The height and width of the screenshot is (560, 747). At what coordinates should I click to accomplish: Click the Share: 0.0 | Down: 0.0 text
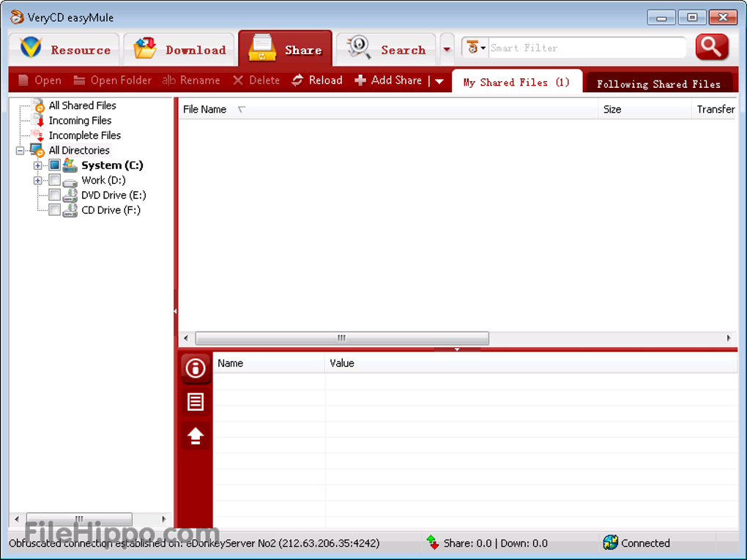pos(496,543)
